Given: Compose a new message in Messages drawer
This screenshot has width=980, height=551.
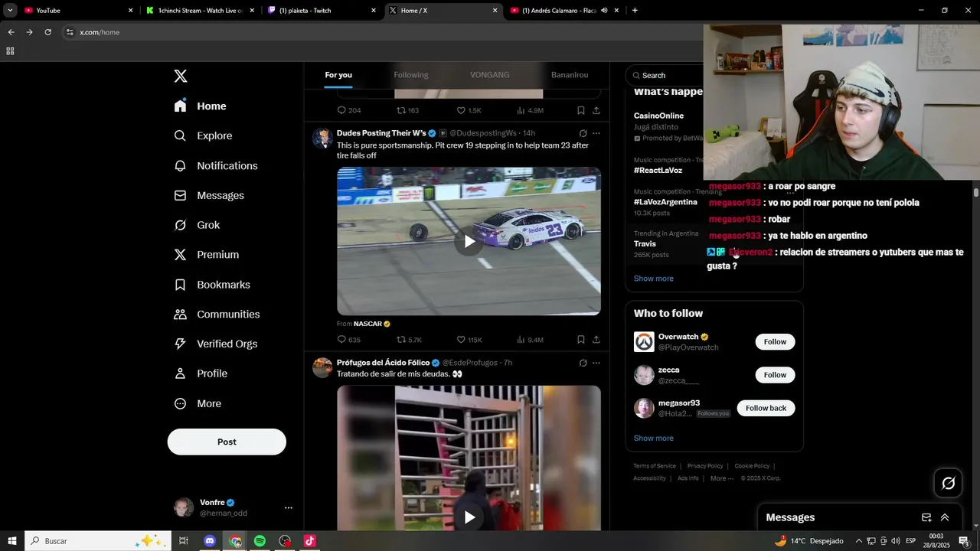Looking at the screenshot, I should tap(926, 517).
